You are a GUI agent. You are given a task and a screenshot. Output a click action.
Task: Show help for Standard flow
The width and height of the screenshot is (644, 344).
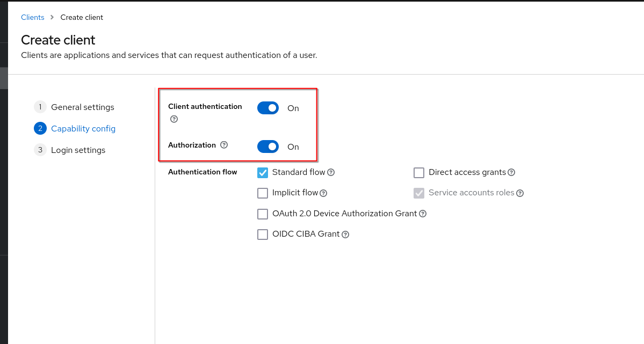coord(331,172)
